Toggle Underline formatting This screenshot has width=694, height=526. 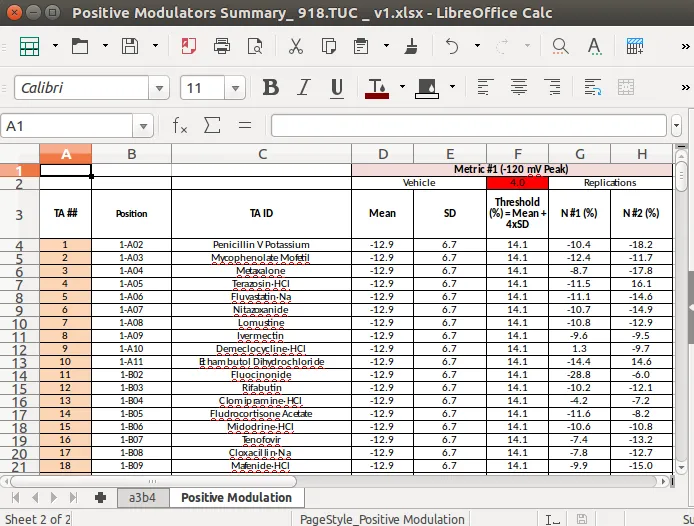coord(337,88)
